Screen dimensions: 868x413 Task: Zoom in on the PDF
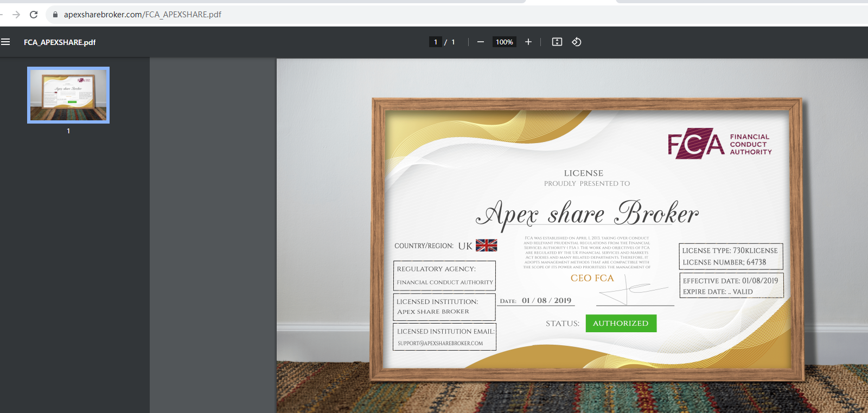tap(528, 42)
